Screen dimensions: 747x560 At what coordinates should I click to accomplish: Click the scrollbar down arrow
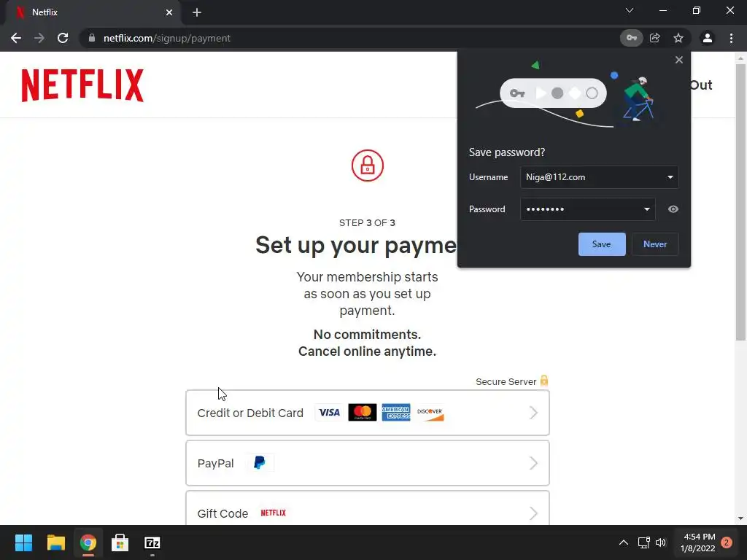pos(740,518)
